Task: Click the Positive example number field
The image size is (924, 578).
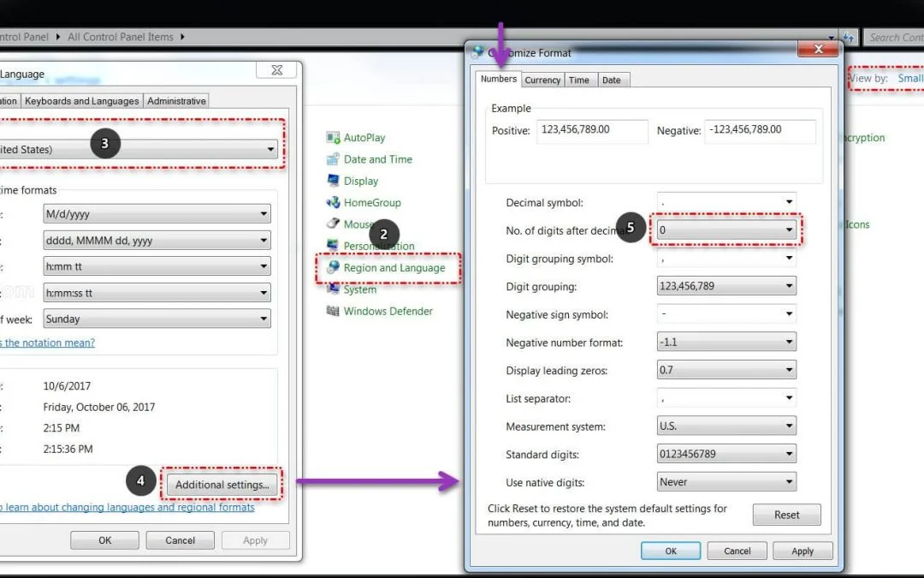Action: (593, 130)
